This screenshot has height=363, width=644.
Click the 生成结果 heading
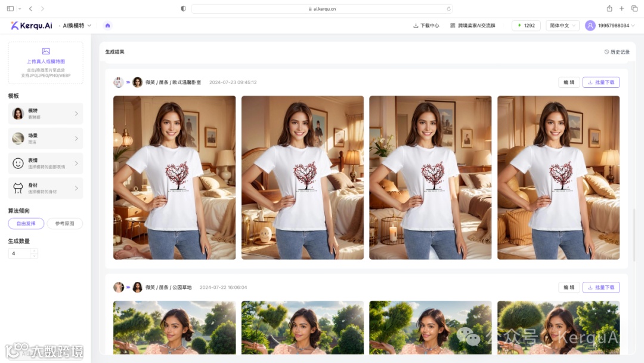coord(114,52)
